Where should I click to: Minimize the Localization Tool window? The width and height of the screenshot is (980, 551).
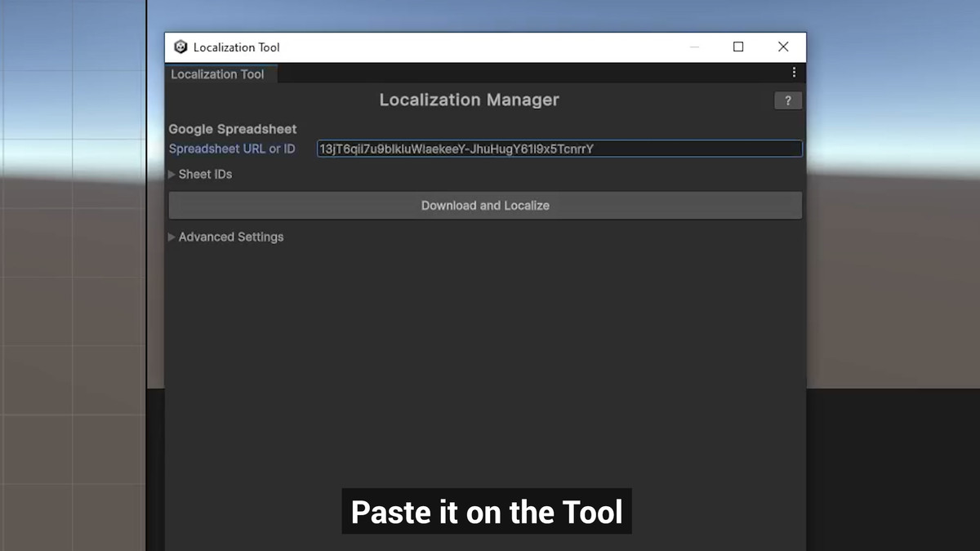694,47
